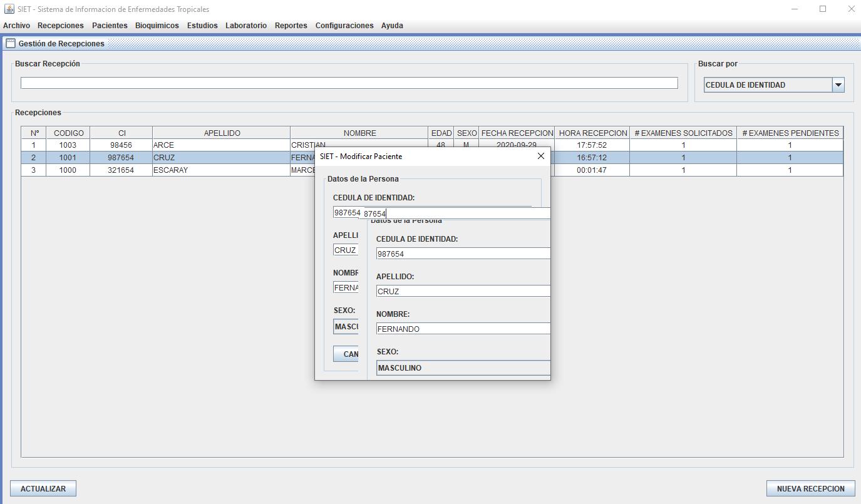Open the Archivo menu
Image resolution: width=861 pixels, height=504 pixels.
click(x=16, y=26)
